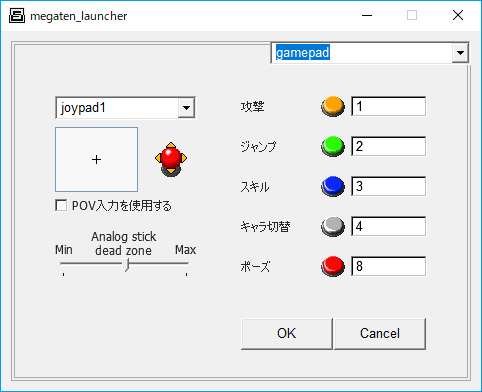
Task: Focus the ジャンプ button number field
Action: [x=388, y=146]
